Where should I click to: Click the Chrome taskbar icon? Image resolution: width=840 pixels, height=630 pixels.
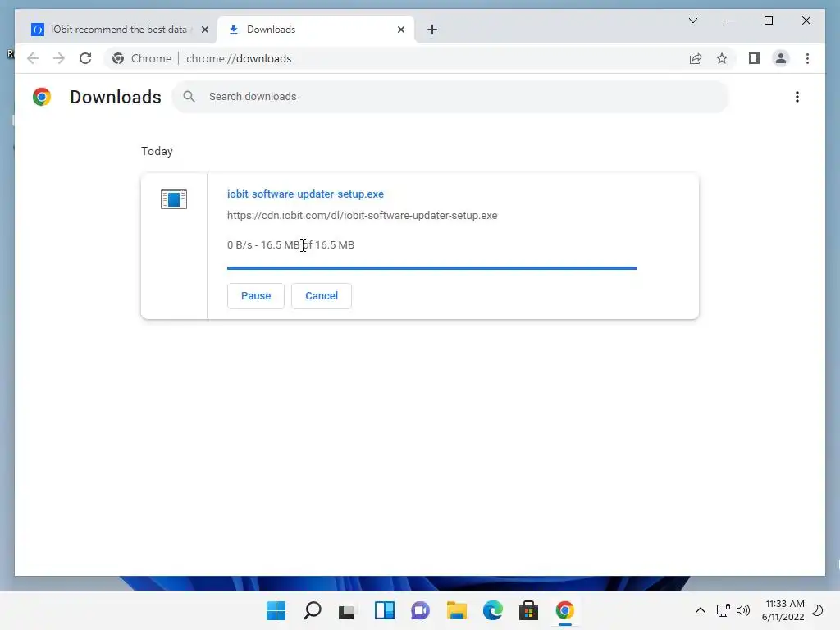564,610
